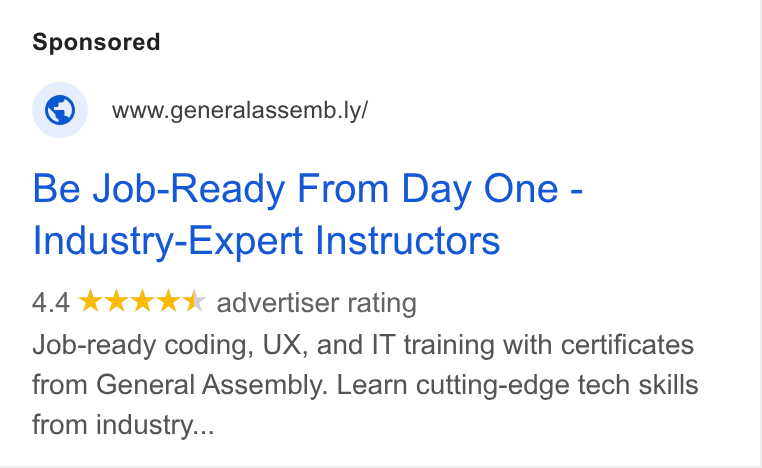The image size is (762, 468).
Task: Open the www.generalassemb.ly URL
Action: (240, 110)
